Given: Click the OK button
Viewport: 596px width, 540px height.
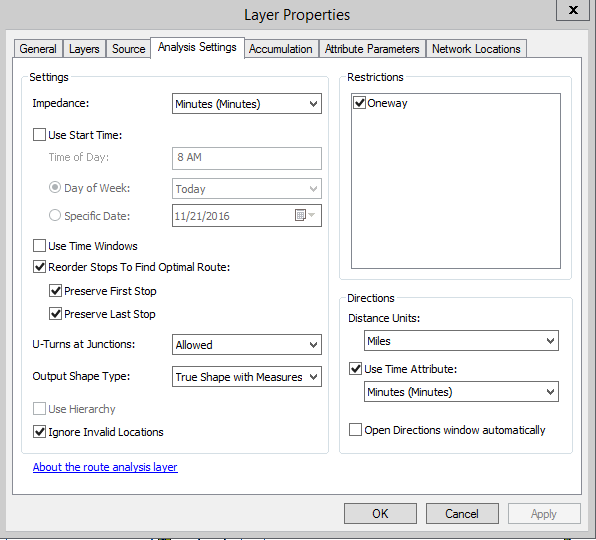Looking at the screenshot, I should [380, 514].
